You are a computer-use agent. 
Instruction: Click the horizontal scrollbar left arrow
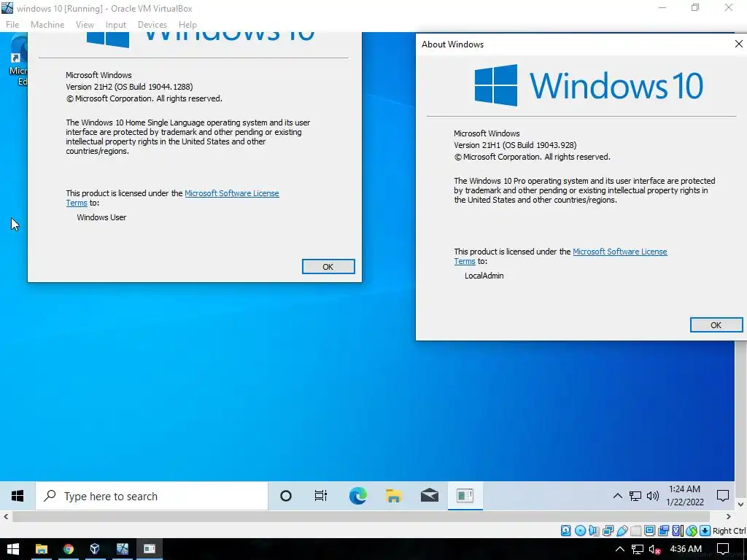pyautogui.click(x=5, y=516)
